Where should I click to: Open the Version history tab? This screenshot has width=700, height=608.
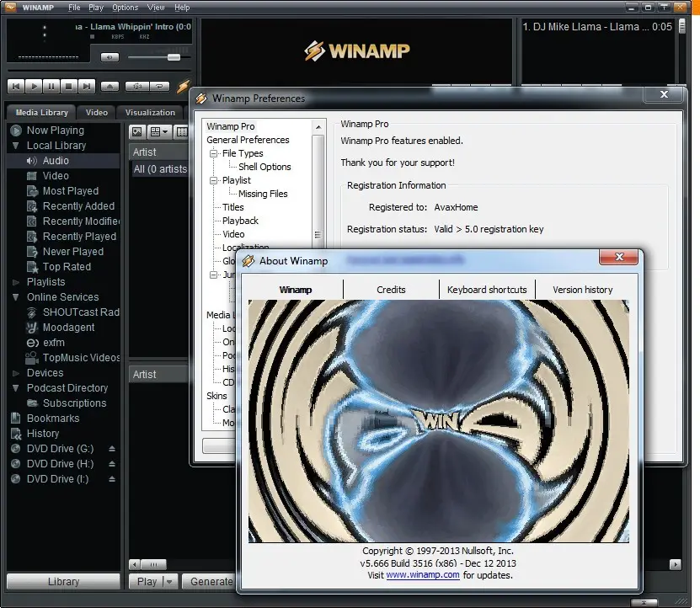pyautogui.click(x=583, y=290)
